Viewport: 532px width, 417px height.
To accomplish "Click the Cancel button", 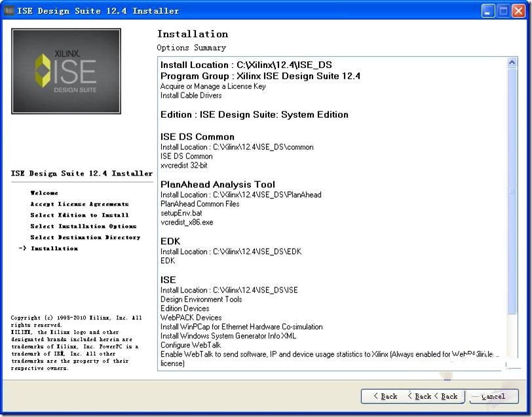I will click(x=494, y=396).
